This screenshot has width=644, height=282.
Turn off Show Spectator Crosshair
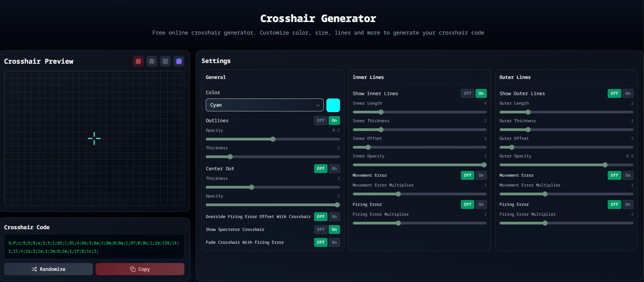click(321, 230)
